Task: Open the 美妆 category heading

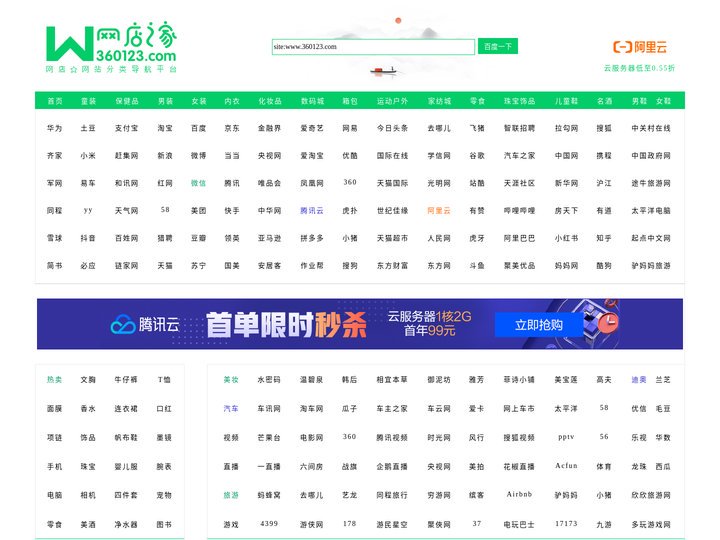Action: [x=231, y=380]
